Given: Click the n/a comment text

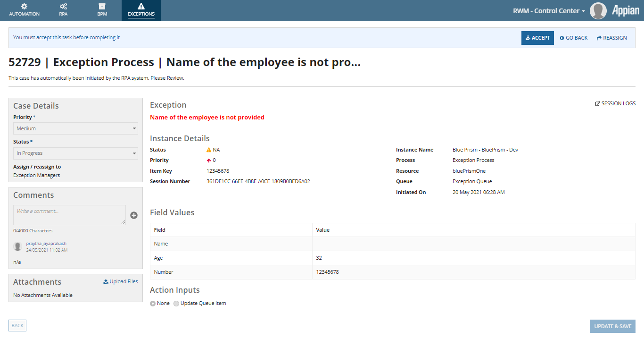Looking at the screenshot, I should [x=17, y=262].
